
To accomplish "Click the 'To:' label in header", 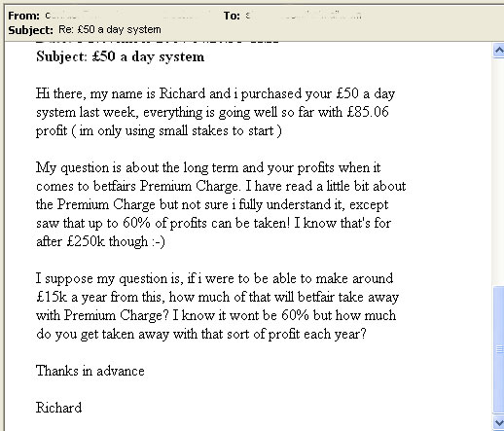I will (x=232, y=16).
